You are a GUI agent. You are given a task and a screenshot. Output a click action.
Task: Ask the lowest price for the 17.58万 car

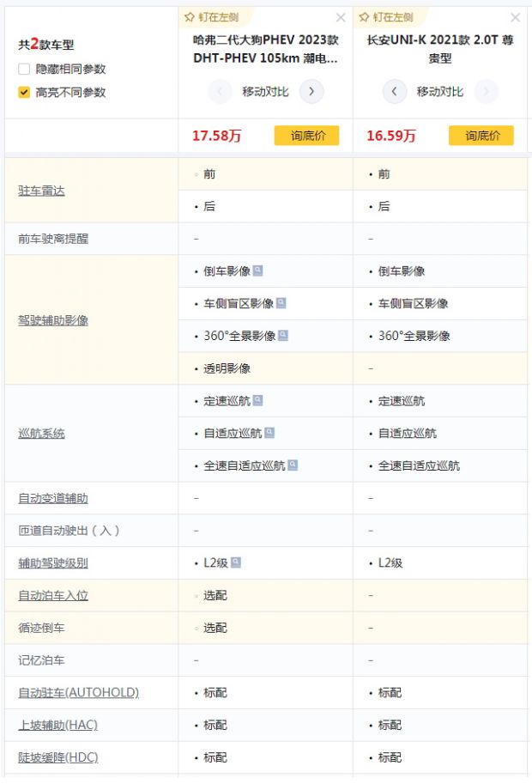pos(306,136)
